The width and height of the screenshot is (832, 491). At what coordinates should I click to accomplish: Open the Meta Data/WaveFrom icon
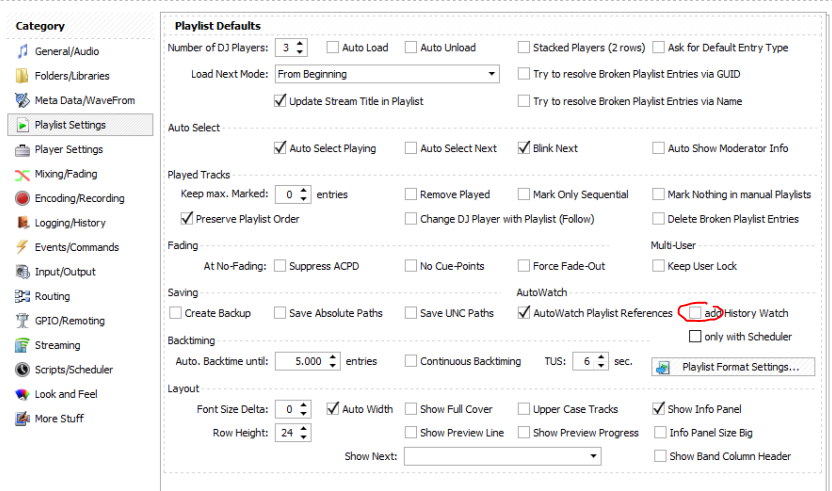pyautogui.click(x=22, y=100)
